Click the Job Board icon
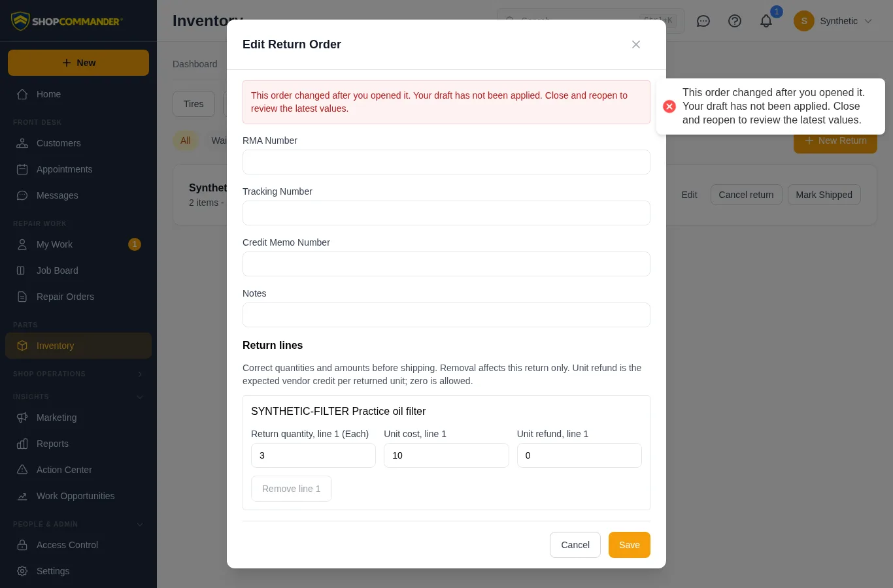The height and width of the screenshot is (588, 893). click(21, 270)
